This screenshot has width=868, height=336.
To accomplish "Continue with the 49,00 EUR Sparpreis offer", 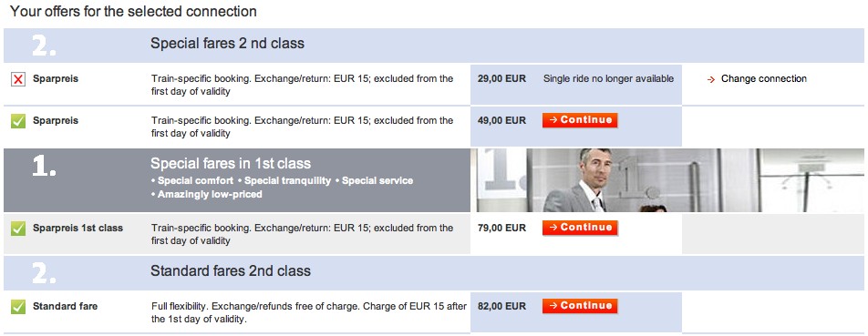I will (x=580, y=120).
